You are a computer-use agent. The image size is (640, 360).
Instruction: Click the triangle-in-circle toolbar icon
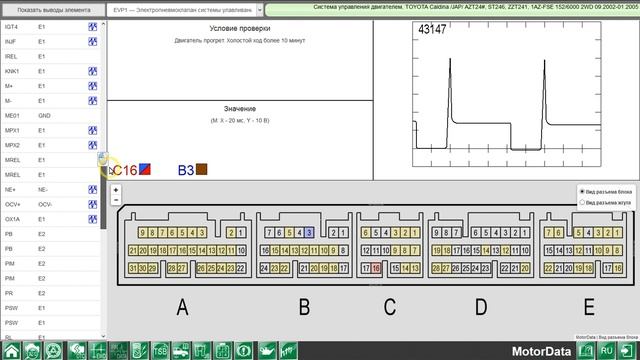[53, 351]
